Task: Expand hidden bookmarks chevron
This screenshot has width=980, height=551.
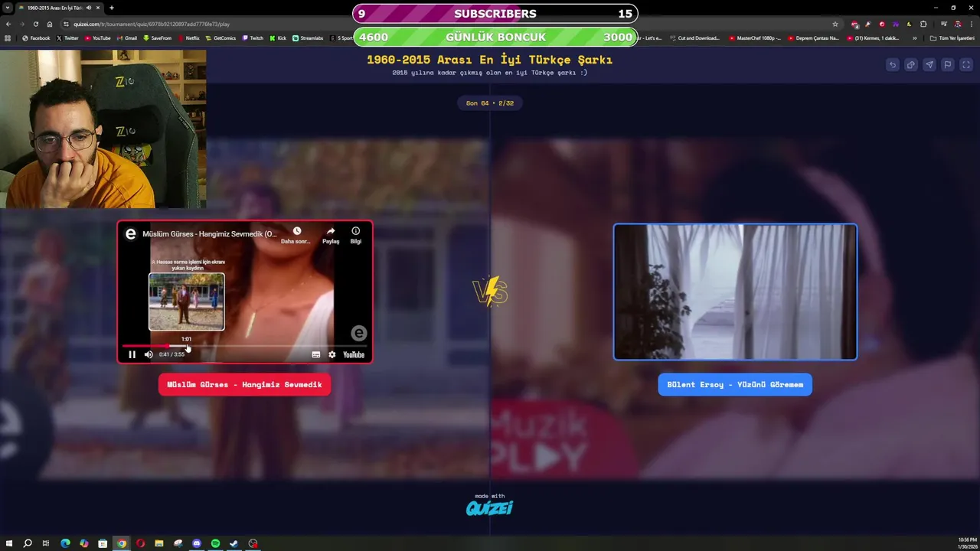Action: 914,37
